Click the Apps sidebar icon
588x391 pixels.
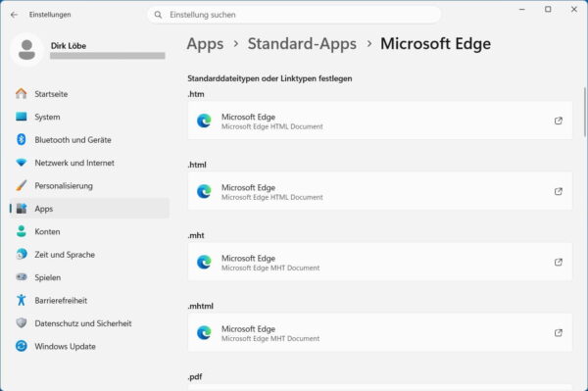[22, 209]
